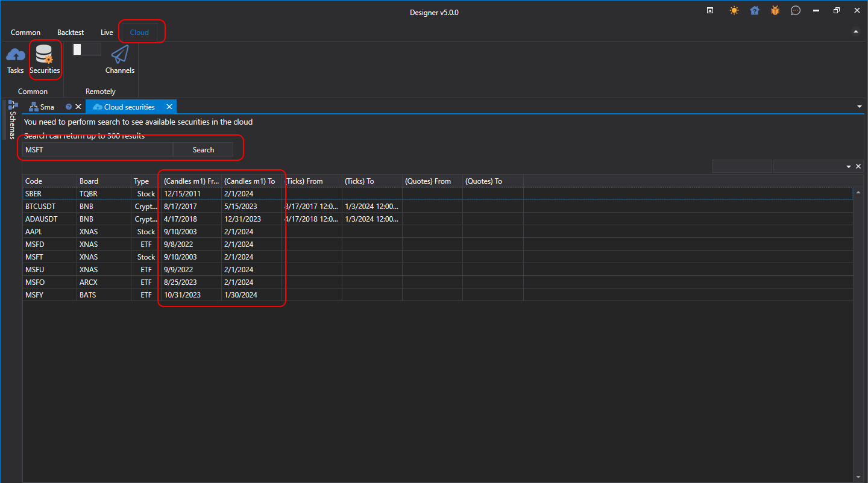The image size is (868, 483).
Task: Select the MSFO ETF row
Action: point(438,282)
